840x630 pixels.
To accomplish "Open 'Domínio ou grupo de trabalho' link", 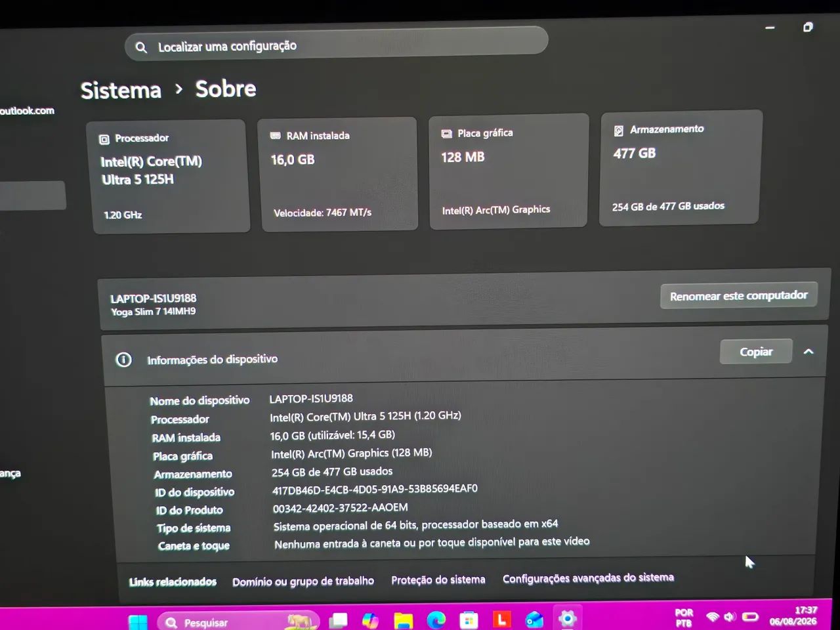I will click(x=303, y=581).
